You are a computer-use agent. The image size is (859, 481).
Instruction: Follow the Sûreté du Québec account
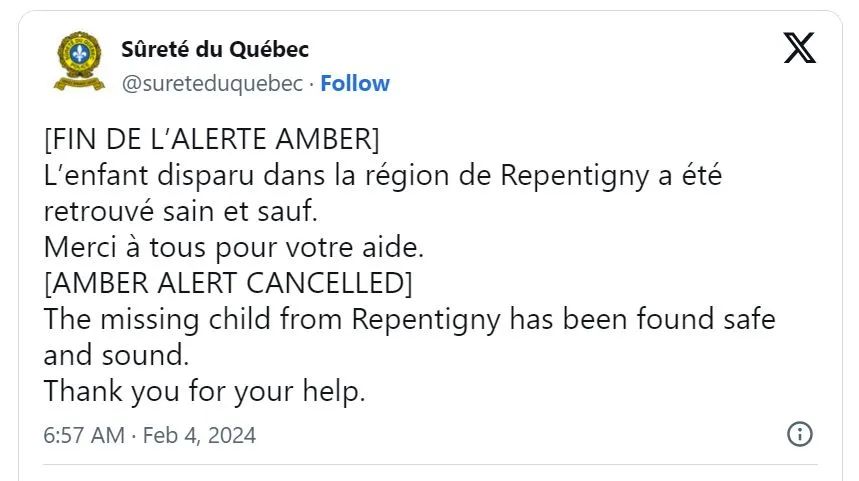355,83
